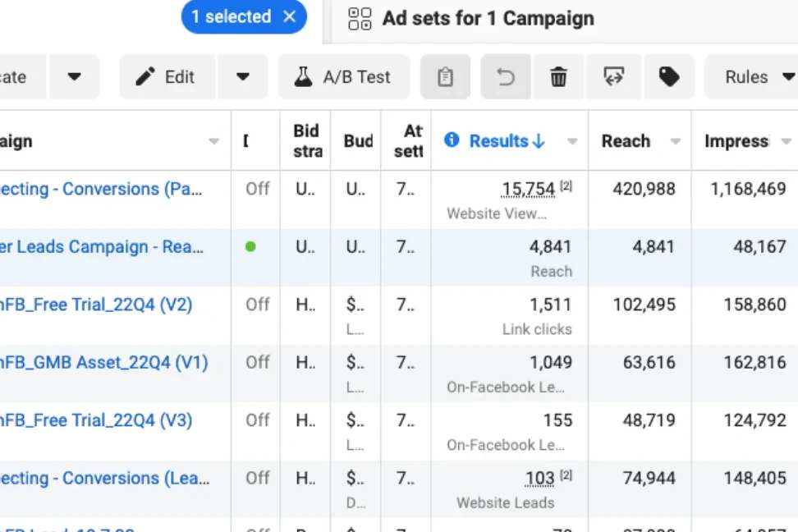Open the FB_GMB Asset_22Q4 (V1) campaign link

point(103,362)
